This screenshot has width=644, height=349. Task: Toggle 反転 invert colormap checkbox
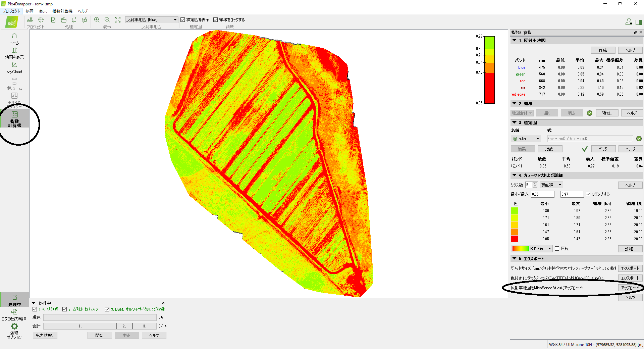point(557,249)
